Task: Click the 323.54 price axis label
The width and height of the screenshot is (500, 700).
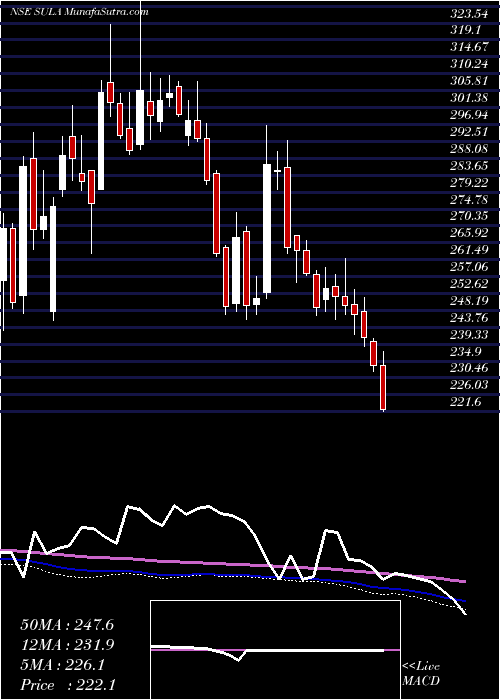Action: click(x=468, y=14)
